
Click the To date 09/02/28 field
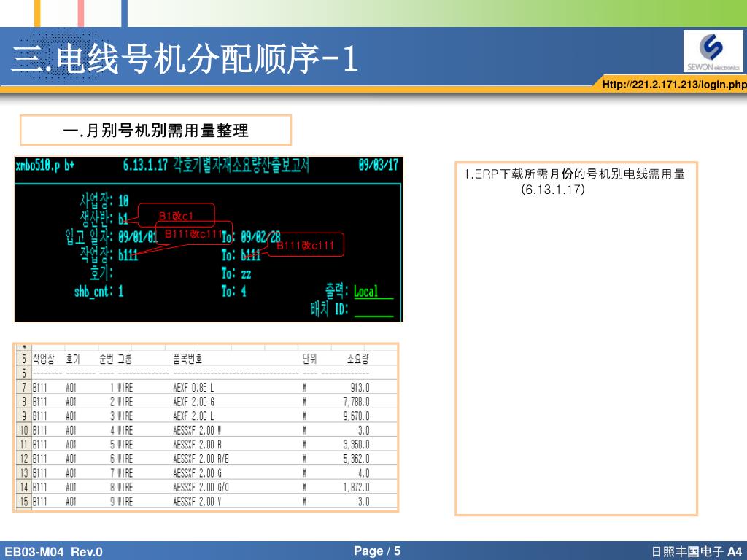pos(260,237)
